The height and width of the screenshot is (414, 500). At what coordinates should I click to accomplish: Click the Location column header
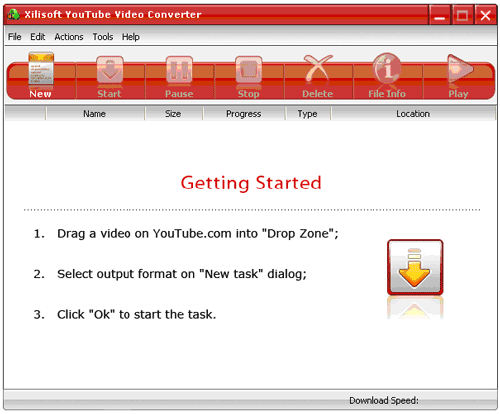(x=413, y=114)
